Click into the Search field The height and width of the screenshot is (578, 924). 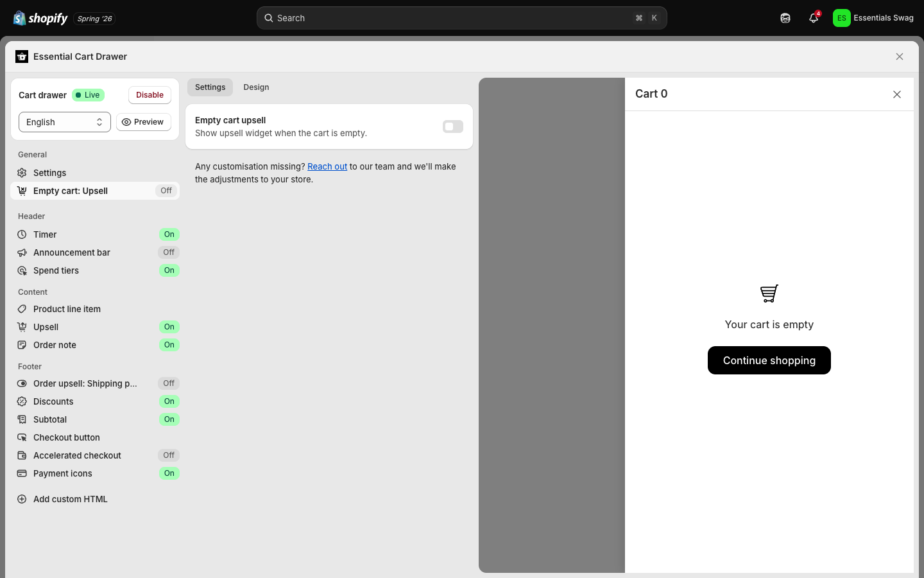point(462,18)
